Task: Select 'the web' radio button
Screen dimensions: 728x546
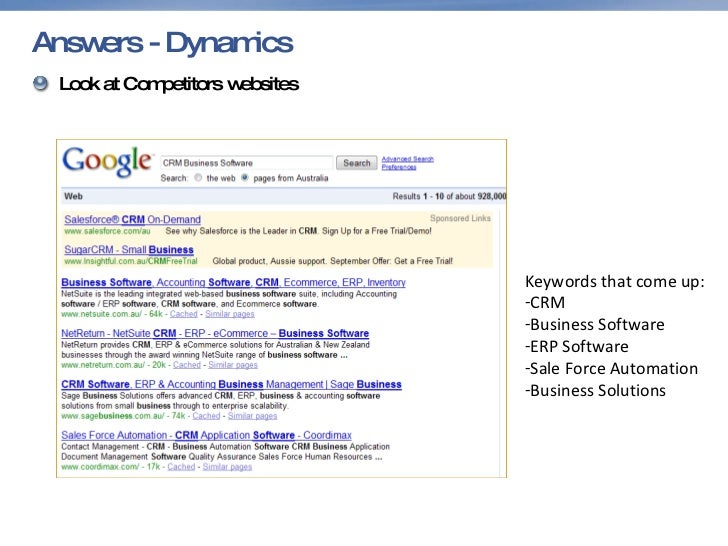Action: click(198, 178)
